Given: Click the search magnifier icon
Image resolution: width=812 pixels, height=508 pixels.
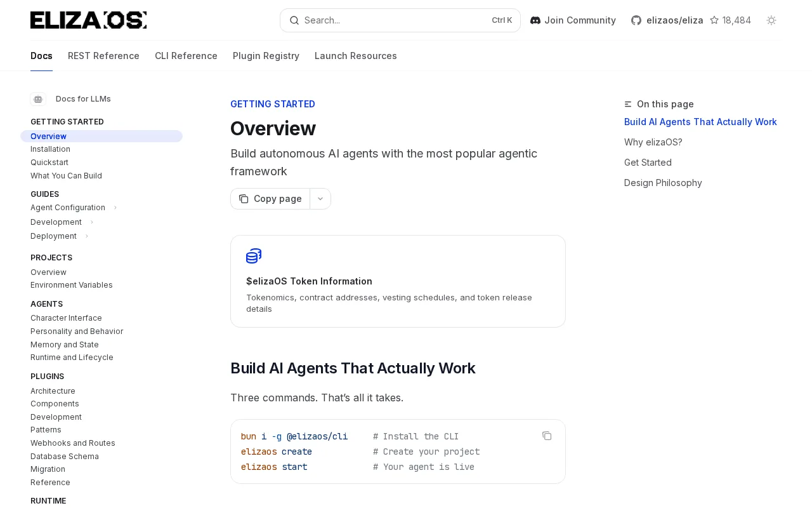Looking at the screenshot, I should pos(294,20).
